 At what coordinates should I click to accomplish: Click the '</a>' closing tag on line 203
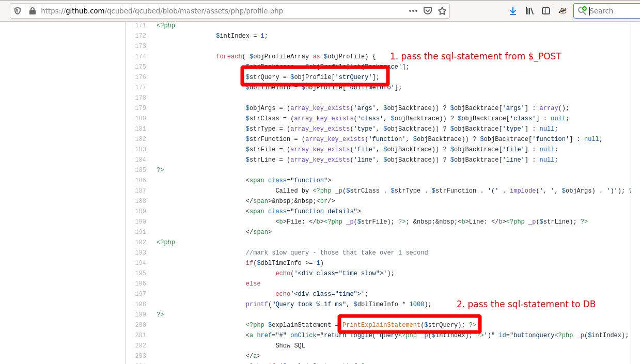(253, 356)
